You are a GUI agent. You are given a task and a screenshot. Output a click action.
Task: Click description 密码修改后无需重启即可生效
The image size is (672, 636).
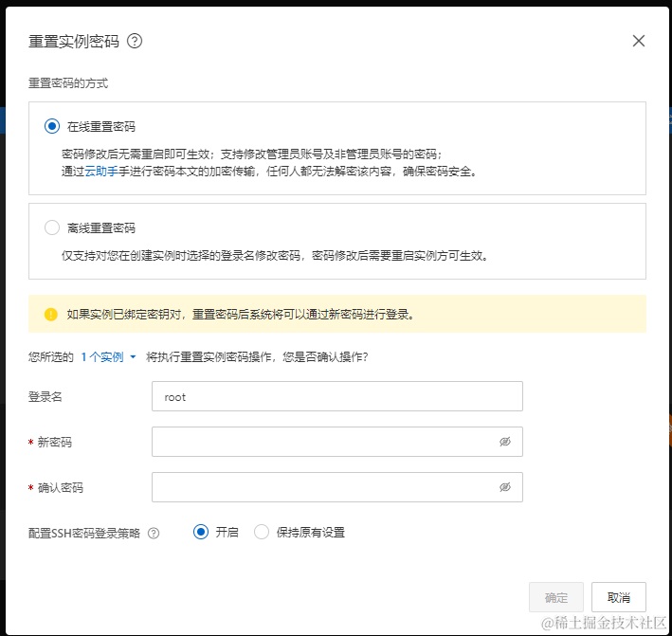pyautogui.click(x=136, y=154)
